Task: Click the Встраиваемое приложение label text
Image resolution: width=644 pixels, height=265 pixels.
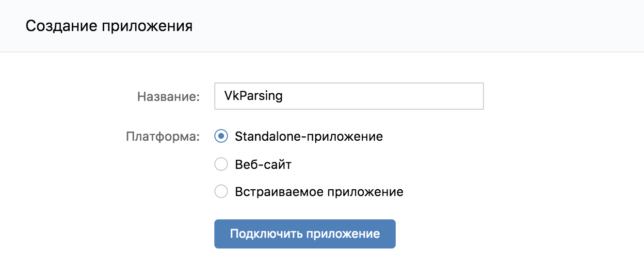Action: coord(319,192)
